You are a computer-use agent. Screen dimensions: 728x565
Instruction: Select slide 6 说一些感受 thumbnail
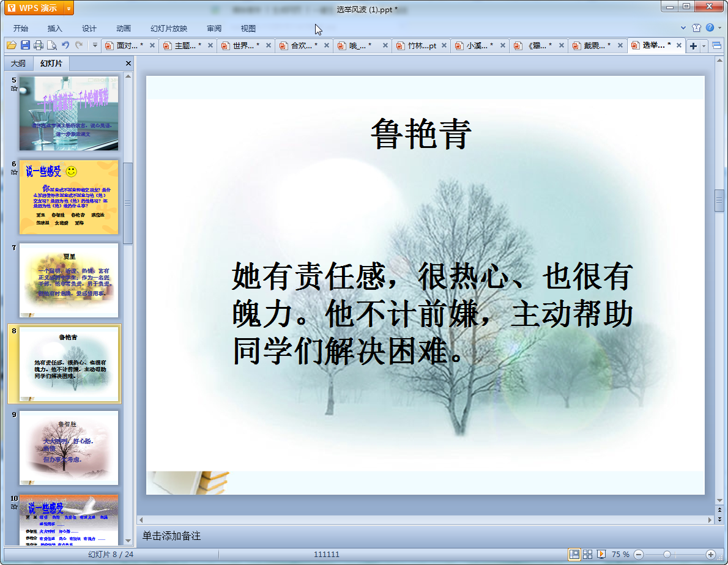[69, 197]
